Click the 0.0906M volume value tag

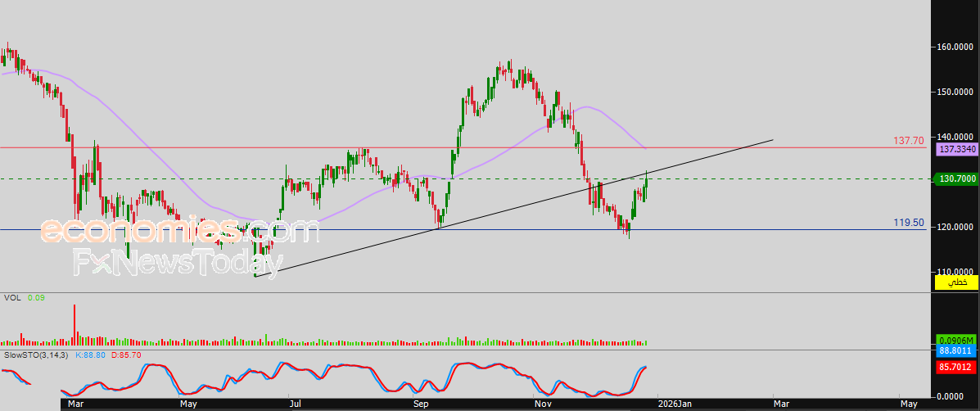955,341
